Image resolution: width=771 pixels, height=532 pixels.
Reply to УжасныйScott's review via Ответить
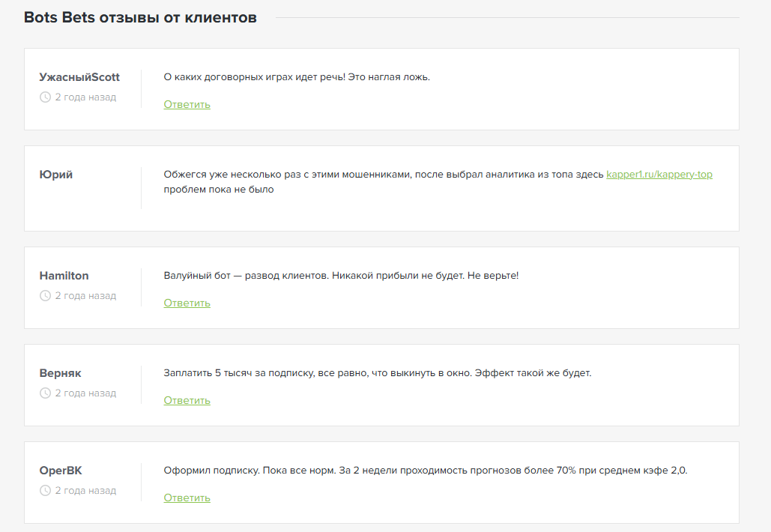coord(187,105)
